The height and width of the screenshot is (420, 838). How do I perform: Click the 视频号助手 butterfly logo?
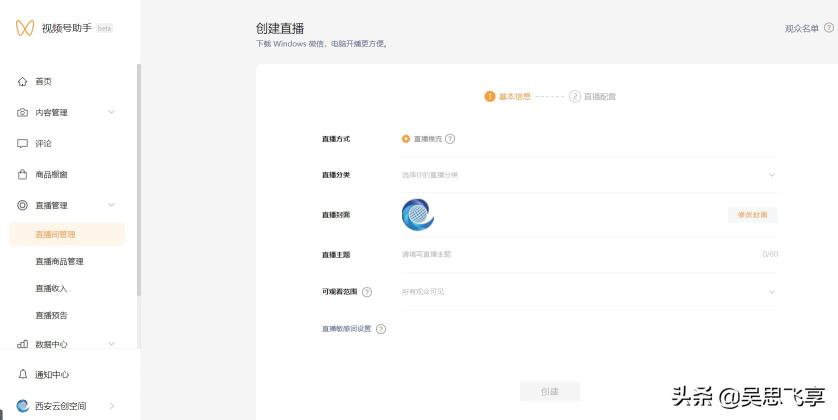coord(25,28)
